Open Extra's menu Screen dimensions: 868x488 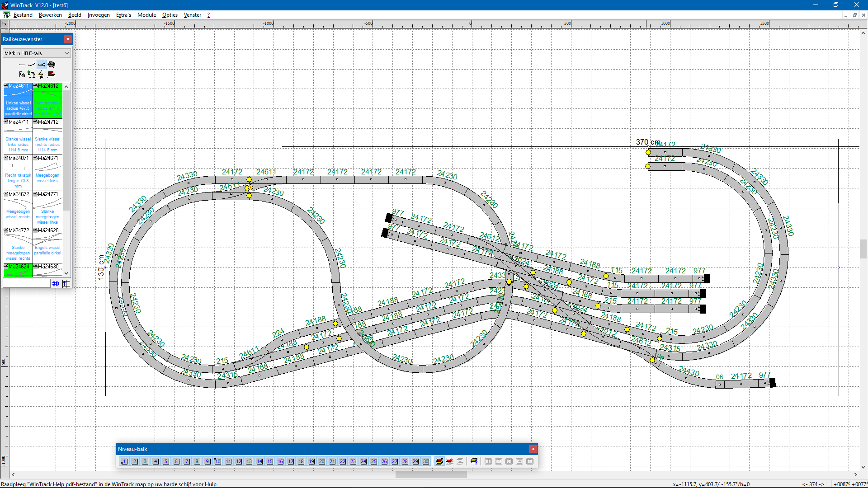pyautogui.click(x=123, y=15)
